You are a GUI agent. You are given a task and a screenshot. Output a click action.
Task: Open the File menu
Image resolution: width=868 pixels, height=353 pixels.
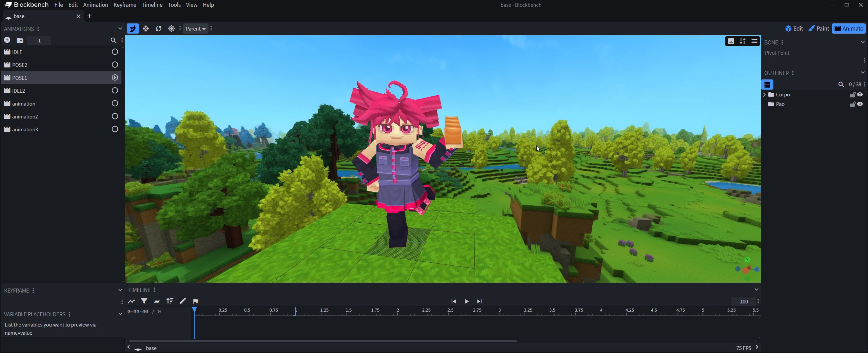coord(59,5)
